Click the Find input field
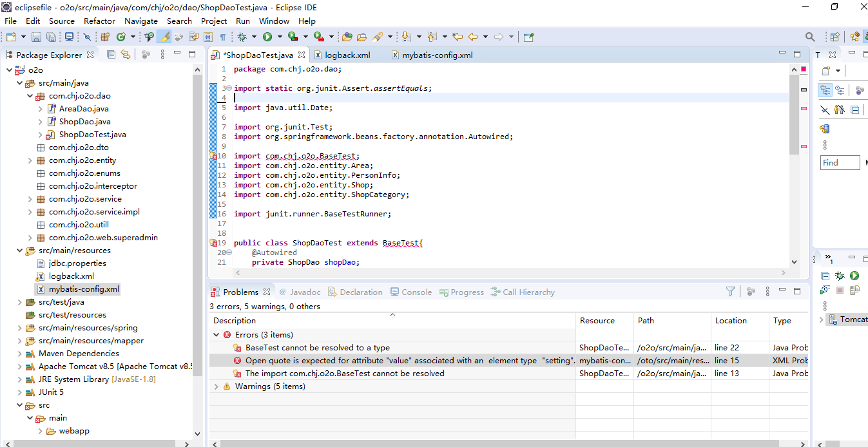 tap(840, 163)
